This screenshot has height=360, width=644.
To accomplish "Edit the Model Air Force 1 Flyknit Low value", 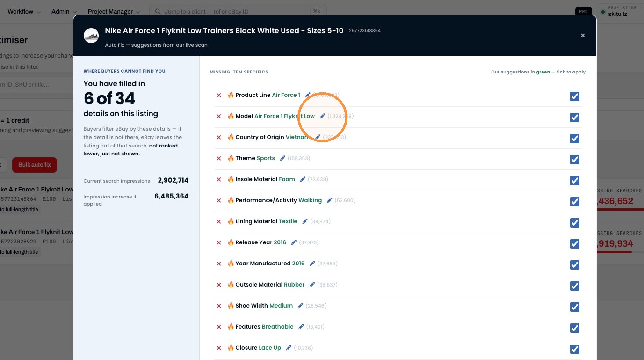I will [x=322, y=116].
